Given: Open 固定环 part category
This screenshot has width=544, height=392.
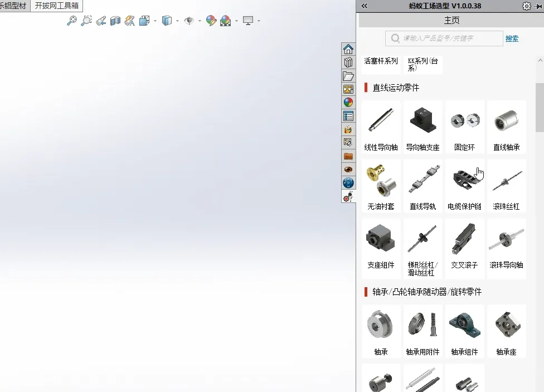Looking at the screenshot, I should 465,127.
